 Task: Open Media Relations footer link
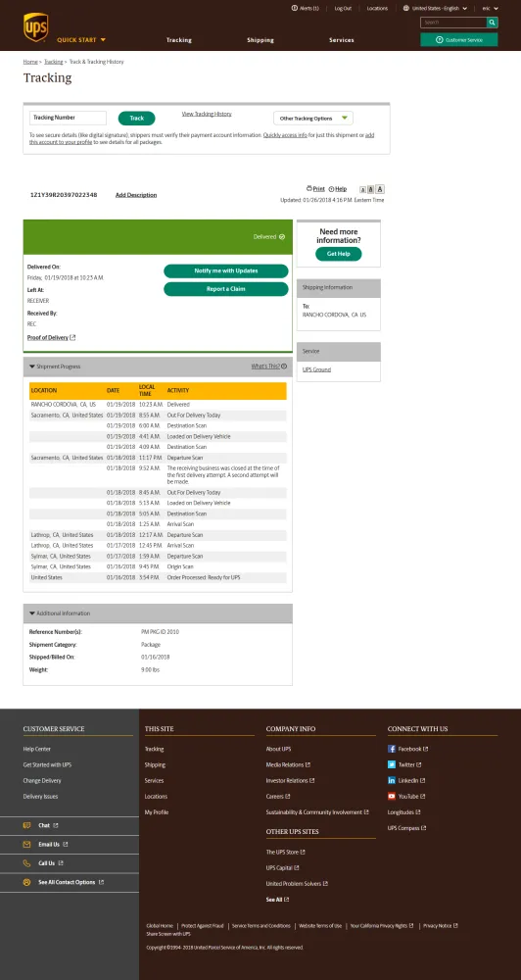pyautogui.click(x=288, y=764)
